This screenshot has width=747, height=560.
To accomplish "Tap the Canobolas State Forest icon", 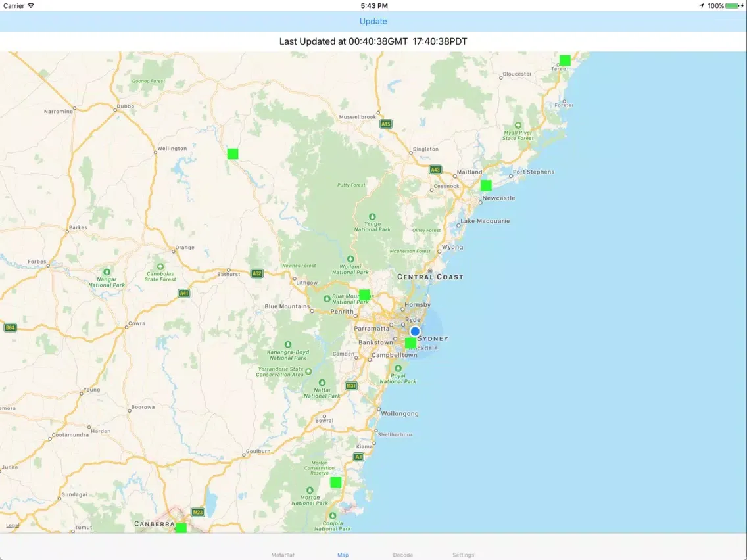I will (x=160, y=267).
